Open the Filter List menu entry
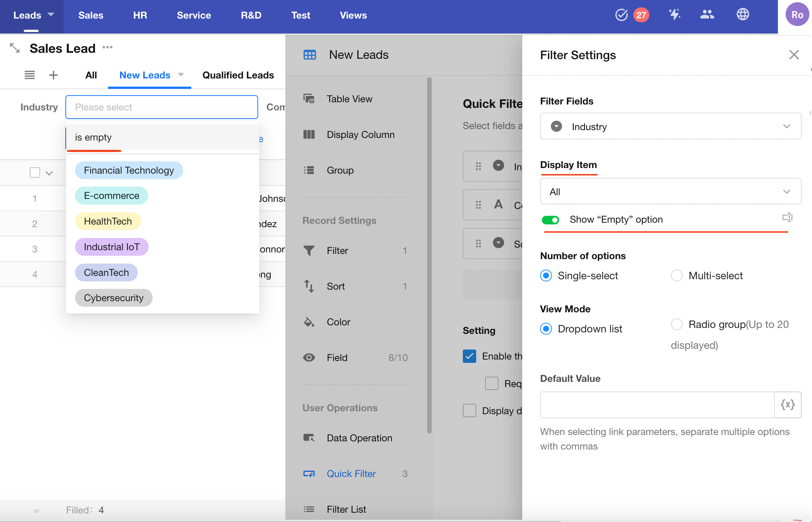Image resolution: width=812 pixels, height=522 pixels. click(346, 509)
